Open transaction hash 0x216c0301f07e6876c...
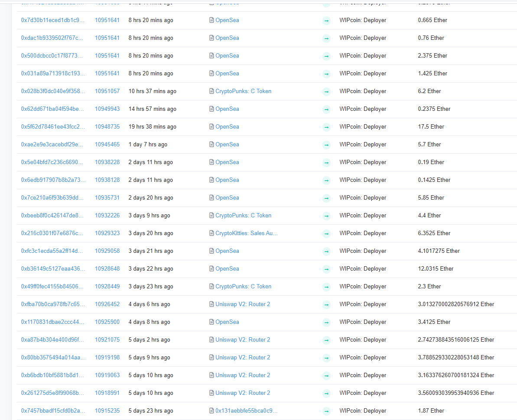The height and width of the screenshot is (420, 517). [52, 233]
